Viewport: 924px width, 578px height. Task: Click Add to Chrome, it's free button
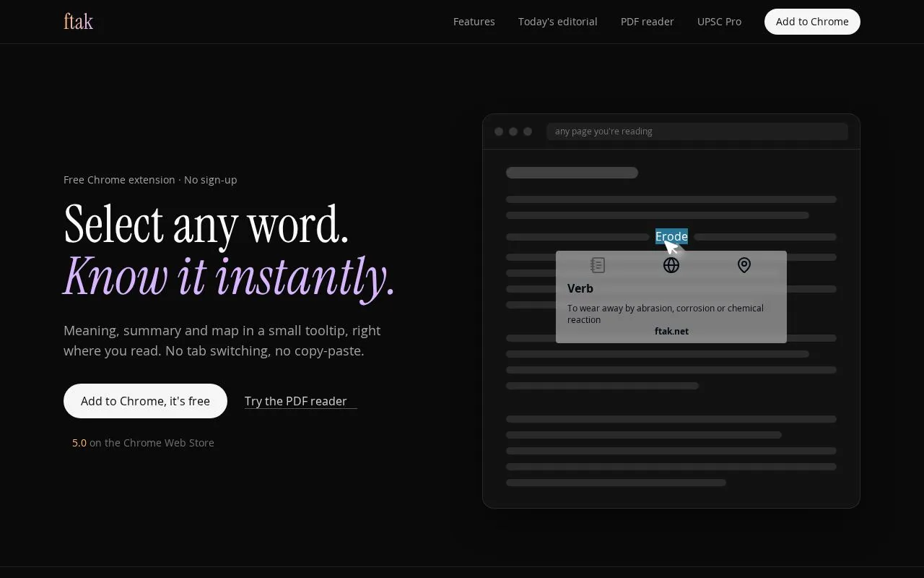point(145,401)
